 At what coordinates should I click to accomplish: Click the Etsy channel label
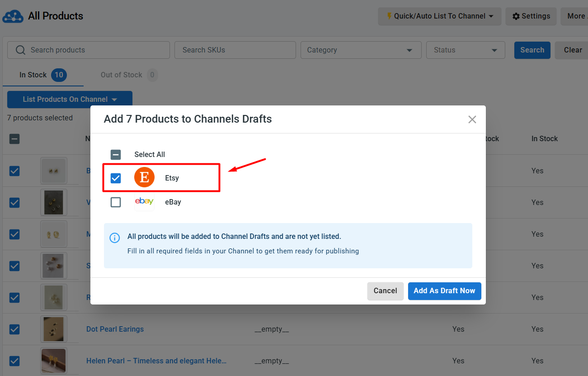click(172, 178)
